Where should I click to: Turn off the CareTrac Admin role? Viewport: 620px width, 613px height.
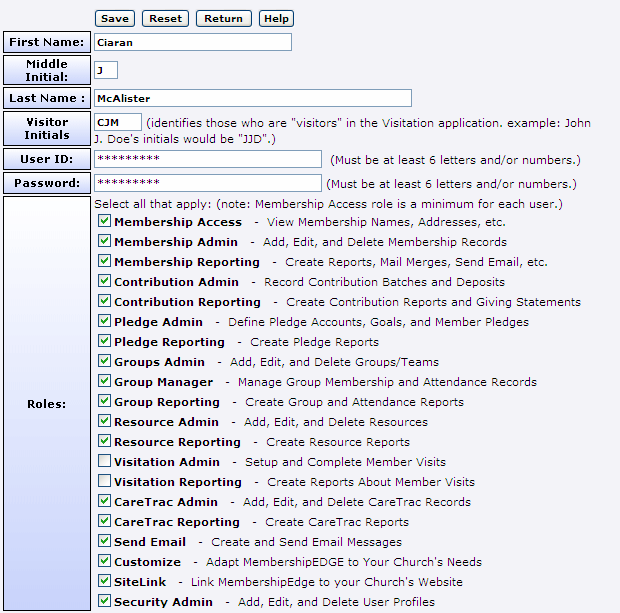coord(105,501)
